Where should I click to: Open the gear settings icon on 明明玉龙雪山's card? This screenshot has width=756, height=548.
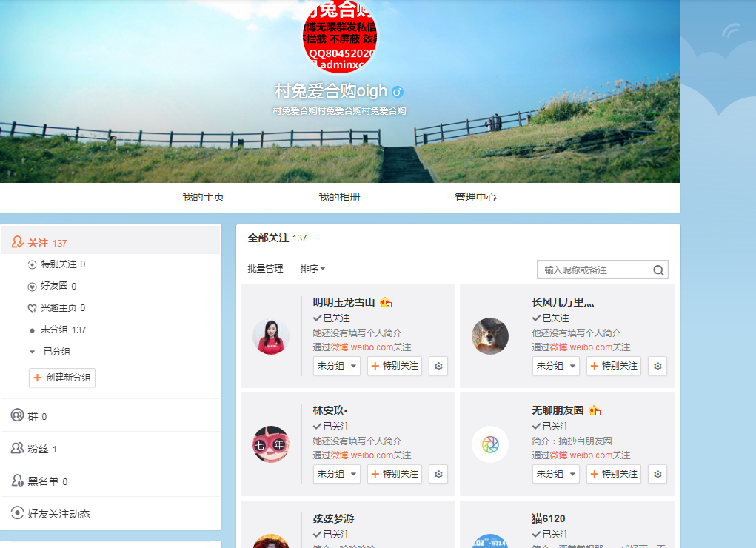[x=438, y=366]
